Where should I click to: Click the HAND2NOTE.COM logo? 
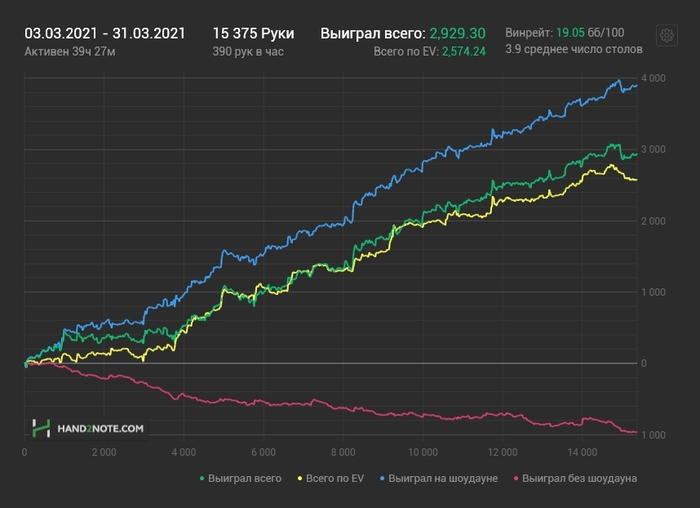tap(88, 429)
